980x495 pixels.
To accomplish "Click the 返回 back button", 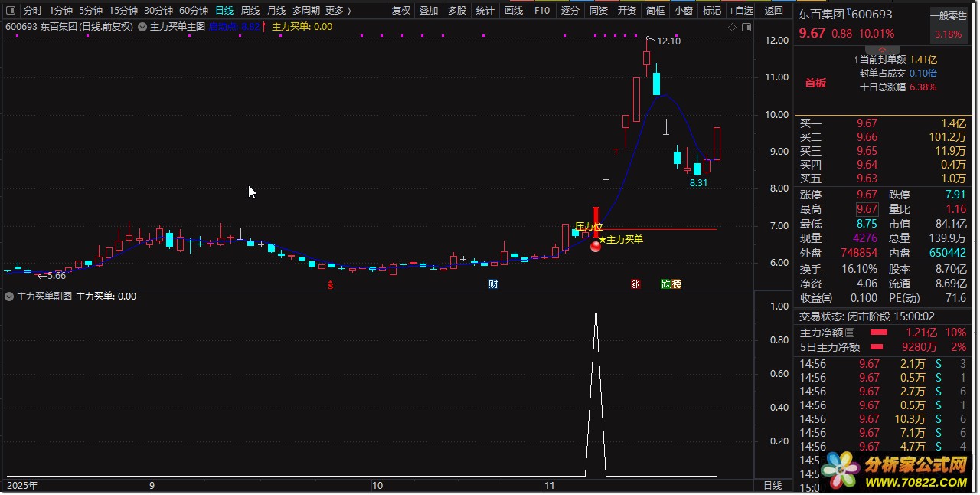I will tap(774, 11).
